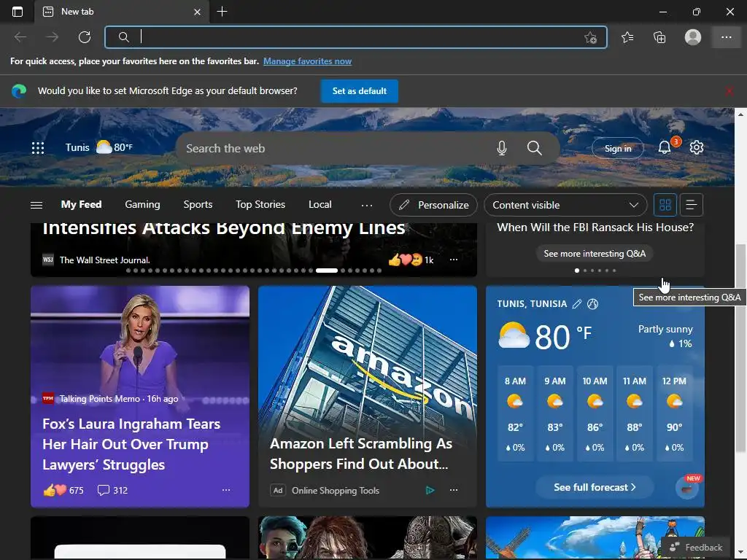Open the 10 AM hourly forecast
The image size is (747, 560).
tap(595, 413)
